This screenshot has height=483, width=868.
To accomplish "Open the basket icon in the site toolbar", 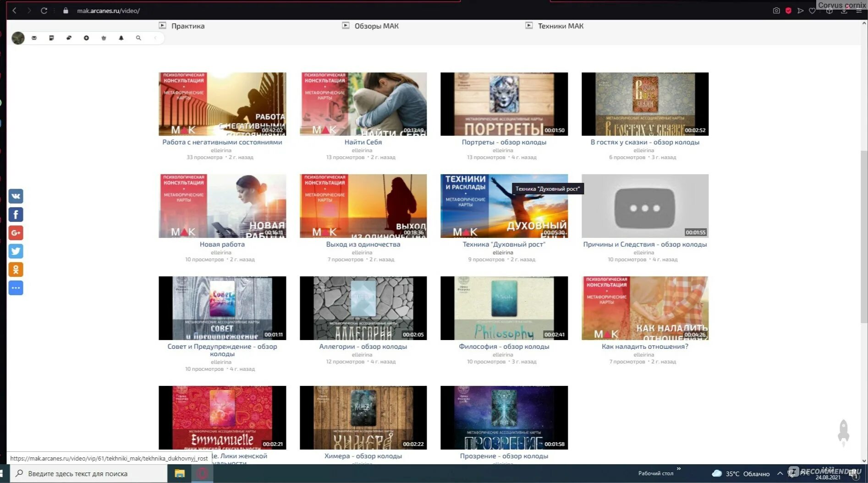I will 104,38.
